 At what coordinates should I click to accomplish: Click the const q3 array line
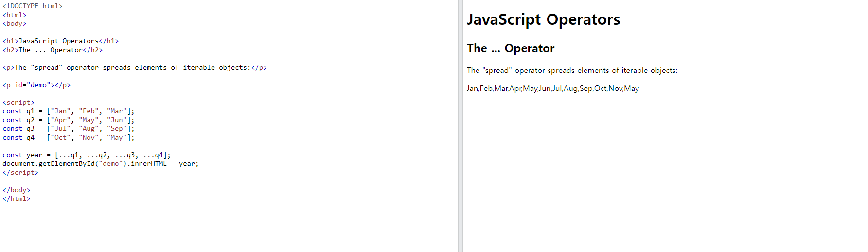coord(69,129)
